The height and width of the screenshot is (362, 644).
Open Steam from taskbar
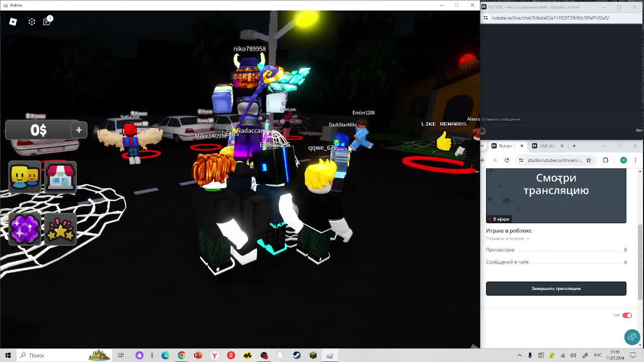[x=297, y=355]
